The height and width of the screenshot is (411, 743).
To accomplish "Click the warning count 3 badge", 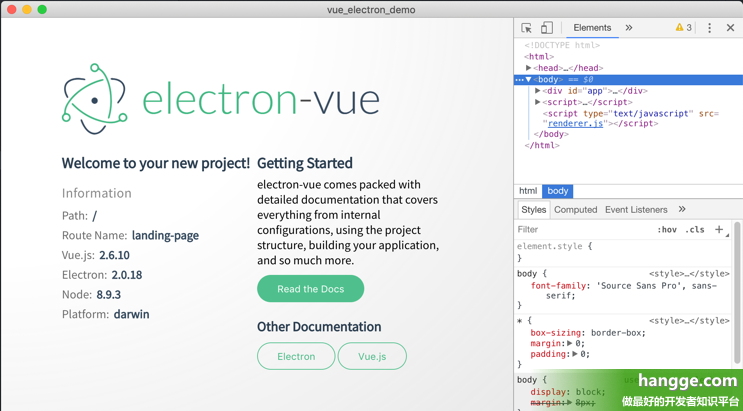I will tap(684, 27).
